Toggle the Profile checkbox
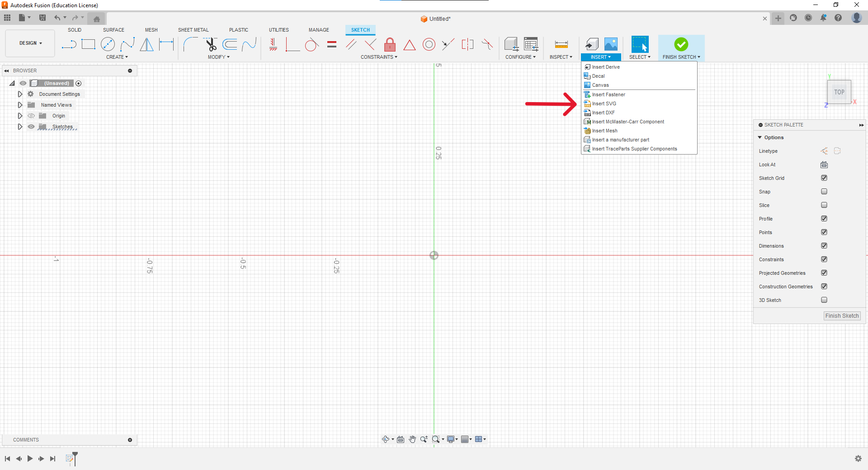The height and width of the screenshot is (470, 868). click(x=824, y=219)
